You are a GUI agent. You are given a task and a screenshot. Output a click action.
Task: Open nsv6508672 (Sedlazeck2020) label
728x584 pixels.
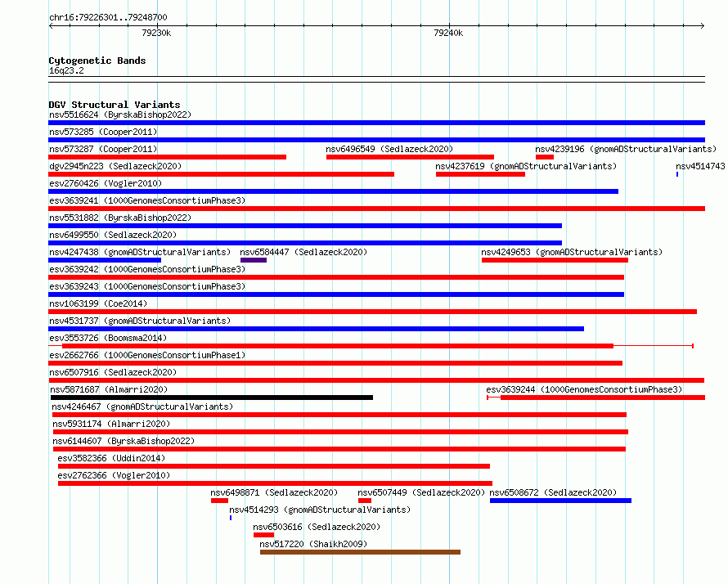553,492
